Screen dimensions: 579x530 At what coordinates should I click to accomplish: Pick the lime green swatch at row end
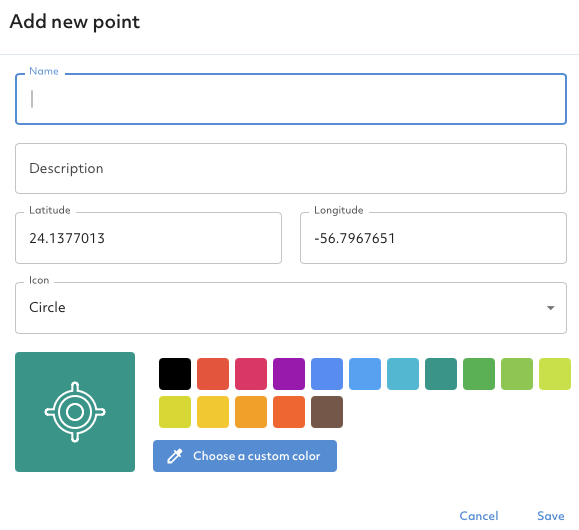(555, 374)
